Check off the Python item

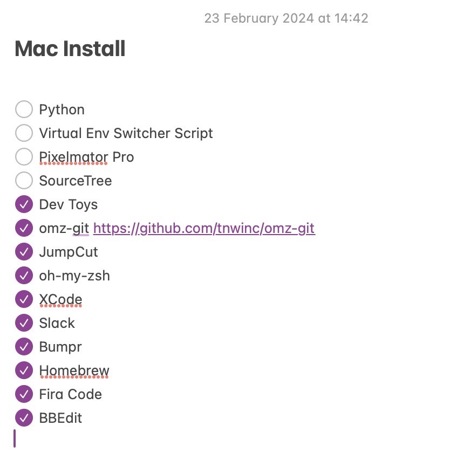24,109
